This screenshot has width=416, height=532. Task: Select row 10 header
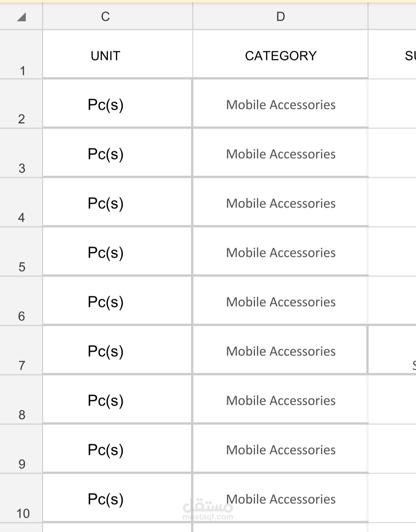tap(21, 498)
